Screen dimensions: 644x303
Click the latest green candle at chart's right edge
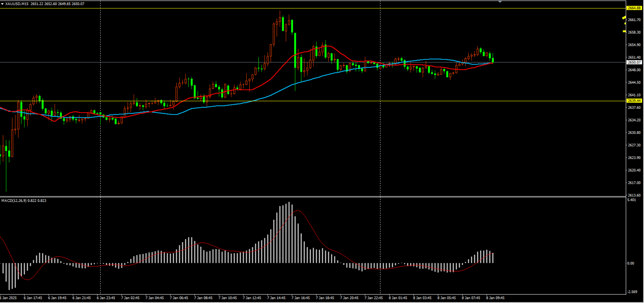click(x=493, y=60)
